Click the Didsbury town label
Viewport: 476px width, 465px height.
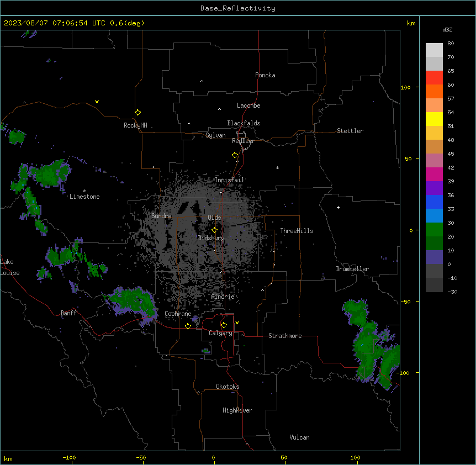pos(211,238)
